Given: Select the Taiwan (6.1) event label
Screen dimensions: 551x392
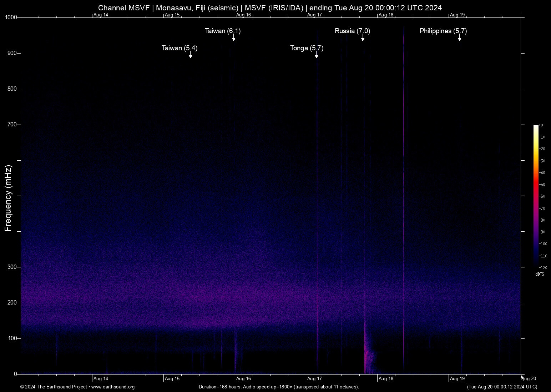Looking at the screenshot, I should [x=223, y=31].
